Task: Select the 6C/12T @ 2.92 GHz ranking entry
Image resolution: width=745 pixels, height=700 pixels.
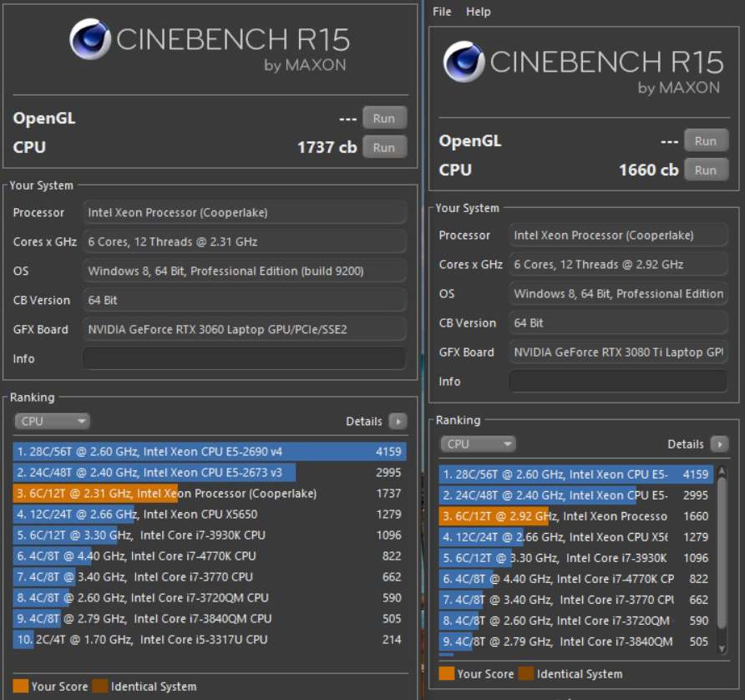Action: 576,516
